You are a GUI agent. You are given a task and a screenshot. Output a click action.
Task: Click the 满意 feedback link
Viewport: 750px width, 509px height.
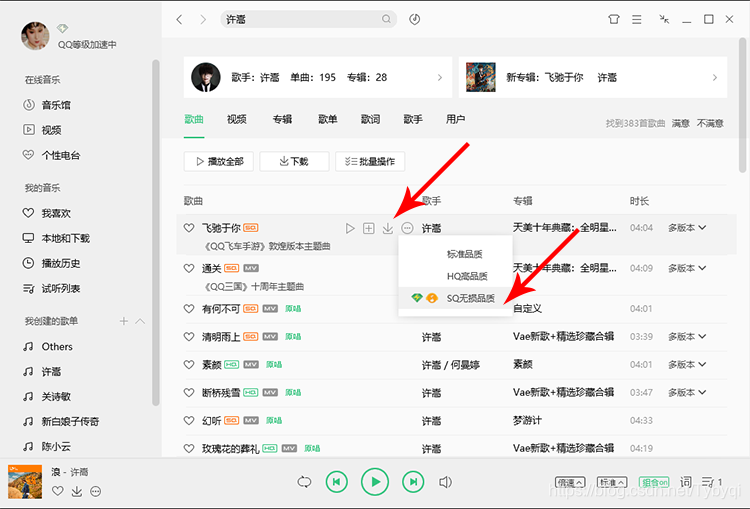coord(681,123)
